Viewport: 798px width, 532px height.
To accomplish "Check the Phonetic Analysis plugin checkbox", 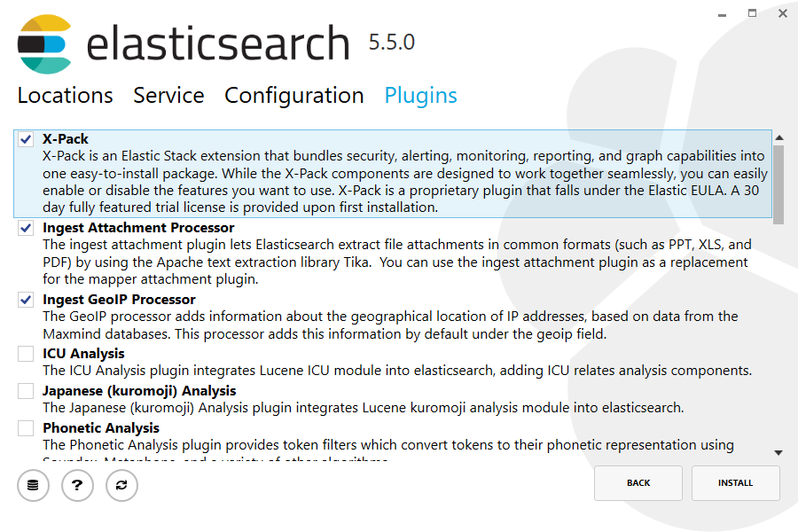I will point(26,429).
